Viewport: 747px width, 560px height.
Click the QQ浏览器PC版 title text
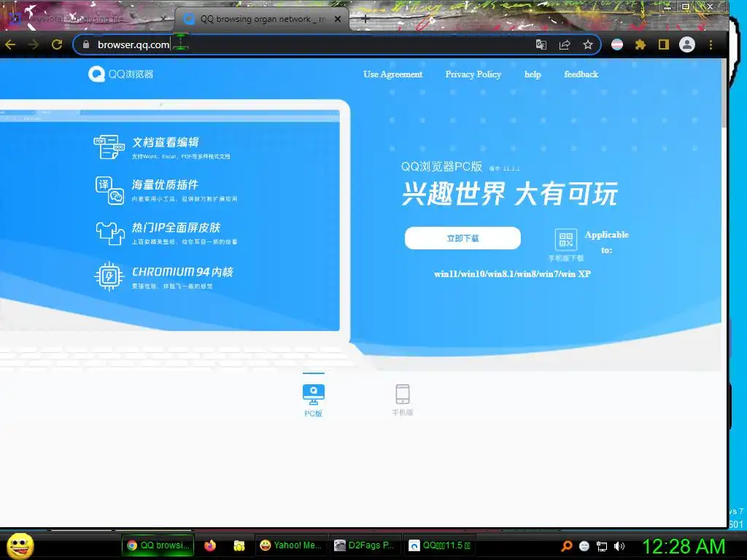pyautogui.click(x=441, y=167)
